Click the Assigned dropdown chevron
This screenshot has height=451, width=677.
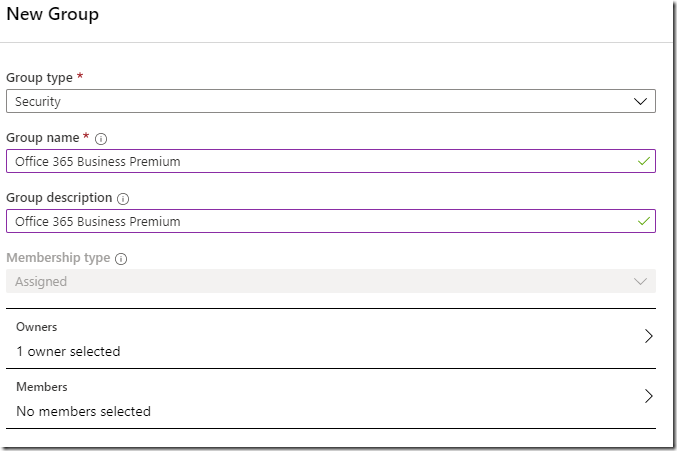(640, 281)
